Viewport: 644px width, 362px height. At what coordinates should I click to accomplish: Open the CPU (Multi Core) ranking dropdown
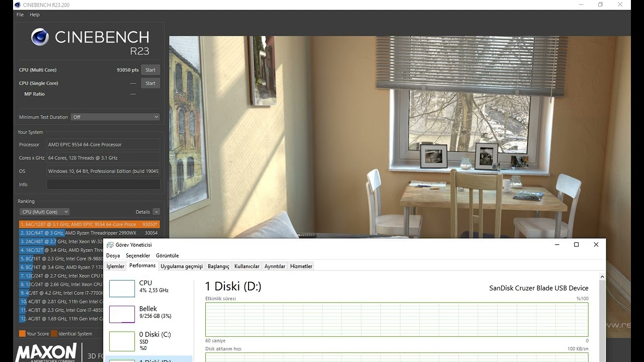(44, 212)
